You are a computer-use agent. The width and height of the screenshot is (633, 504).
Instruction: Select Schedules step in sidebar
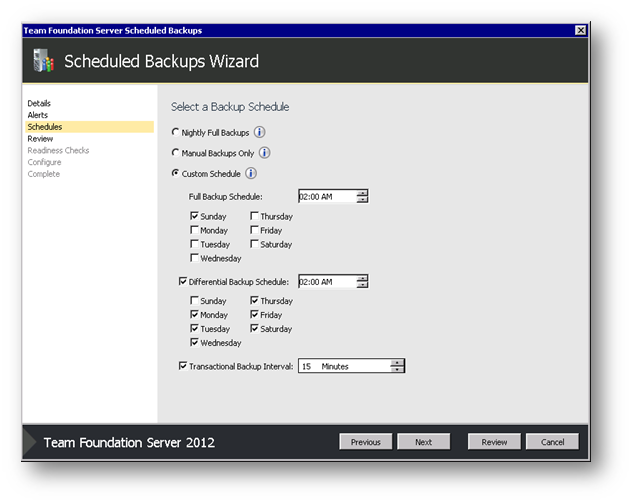pyautogui.click(x=89, y=126)
